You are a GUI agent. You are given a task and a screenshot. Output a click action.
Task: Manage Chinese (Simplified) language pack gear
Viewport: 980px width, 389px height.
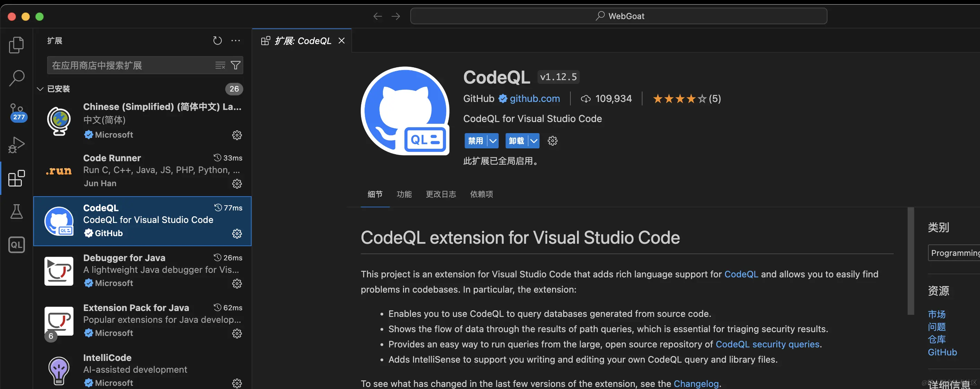[237, 135]
